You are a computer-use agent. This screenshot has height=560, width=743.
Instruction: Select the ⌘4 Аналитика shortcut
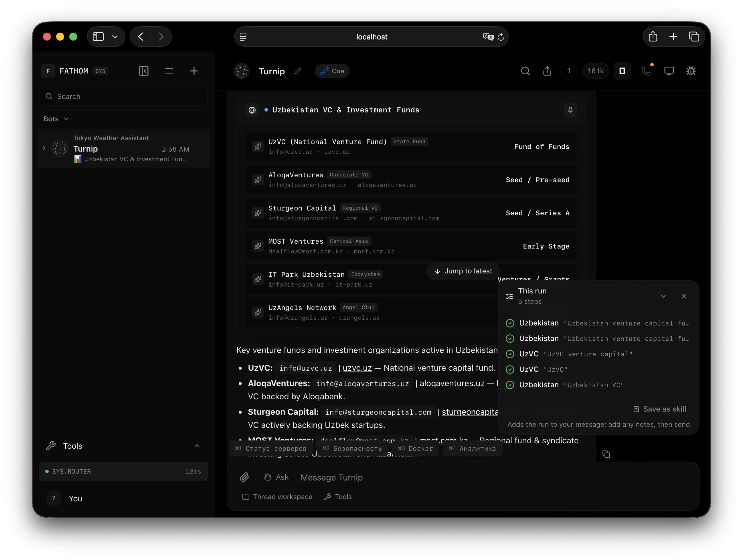pyautogui.click(x=472, y=448)
